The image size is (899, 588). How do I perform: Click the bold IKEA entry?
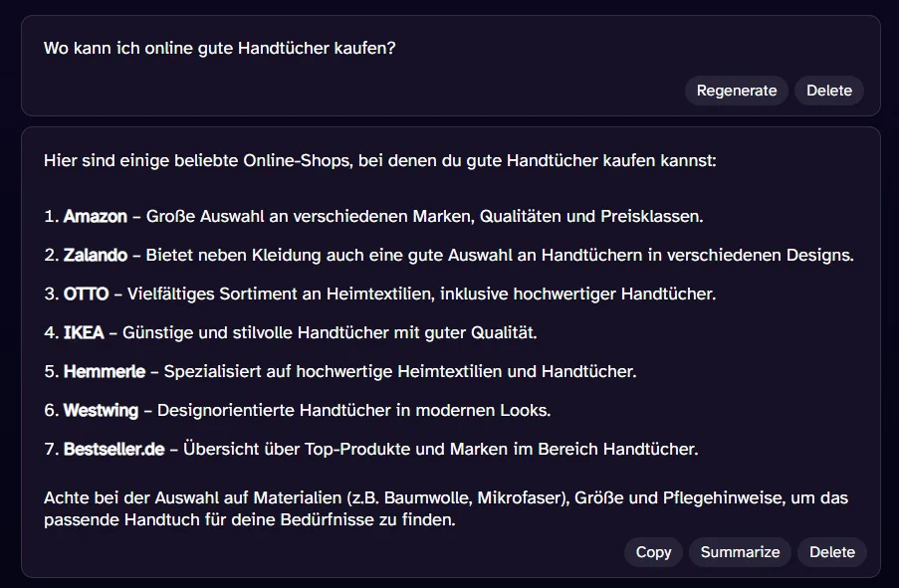click(84, 332)
